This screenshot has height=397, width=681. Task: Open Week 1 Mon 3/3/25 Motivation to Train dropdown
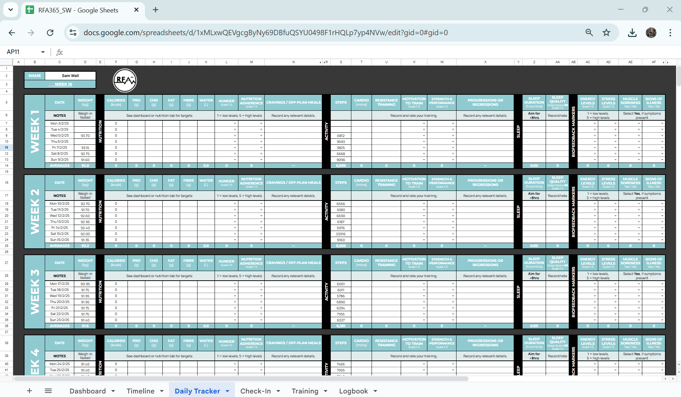tap(424, 124)
